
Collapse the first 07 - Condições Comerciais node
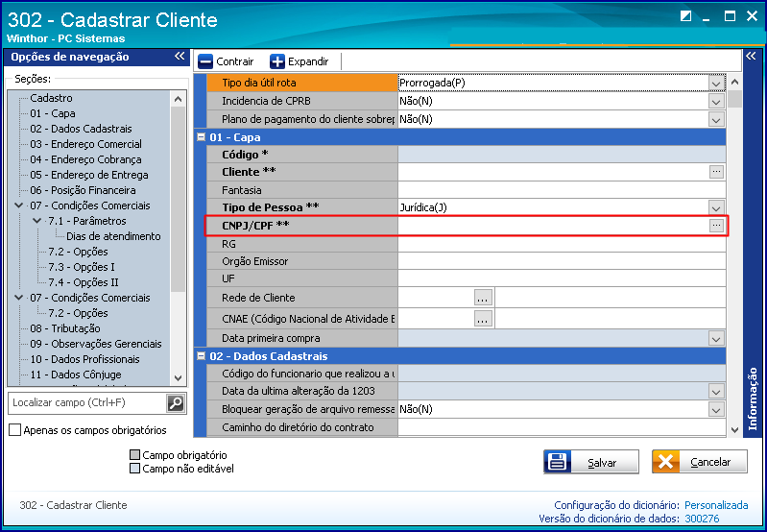tap(18, 206)
